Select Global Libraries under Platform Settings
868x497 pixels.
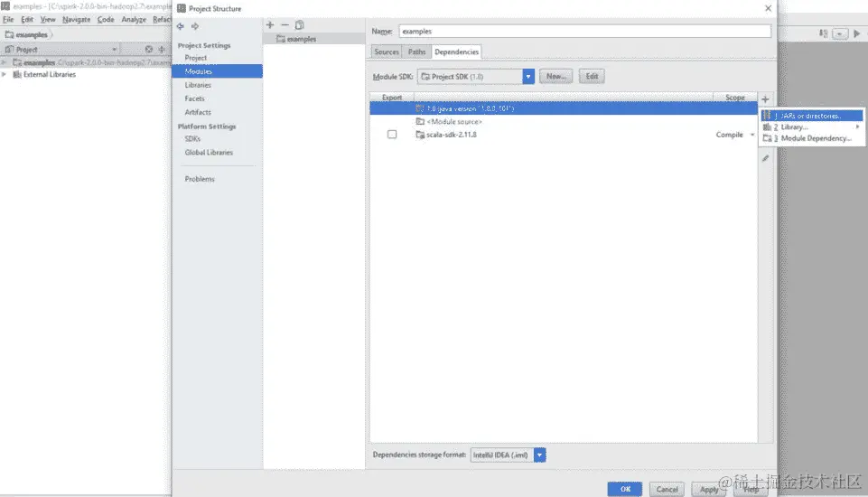209,153
